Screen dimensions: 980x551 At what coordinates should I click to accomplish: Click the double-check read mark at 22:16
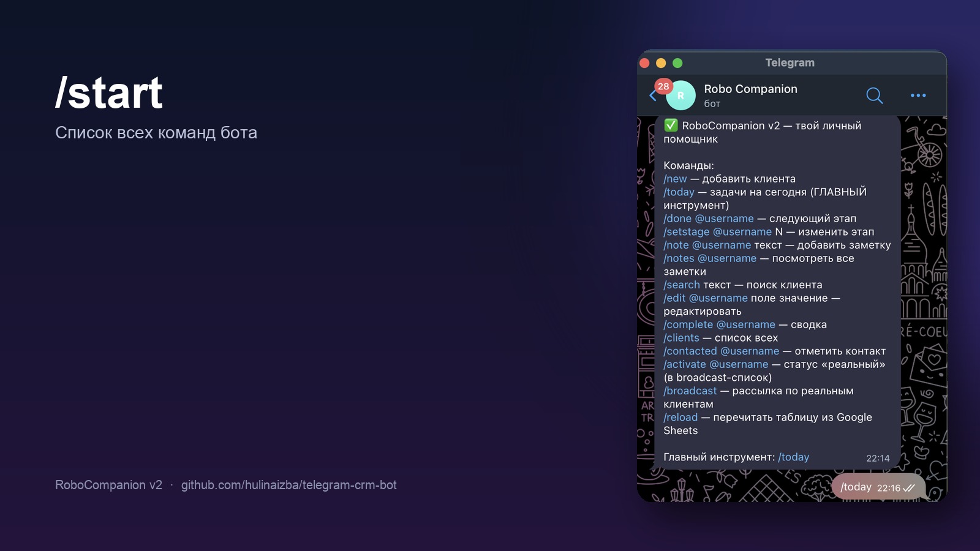click(x=909, y=488)
